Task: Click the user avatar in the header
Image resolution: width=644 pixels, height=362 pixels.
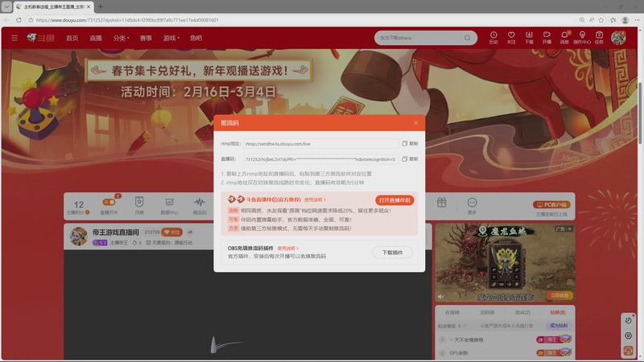Action: click(618, 38)
